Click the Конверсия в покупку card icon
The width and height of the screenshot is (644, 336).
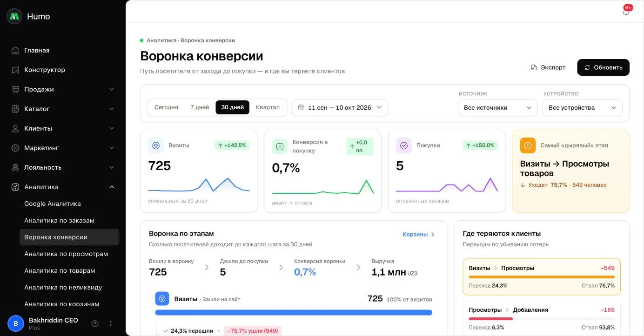(280, 146)
